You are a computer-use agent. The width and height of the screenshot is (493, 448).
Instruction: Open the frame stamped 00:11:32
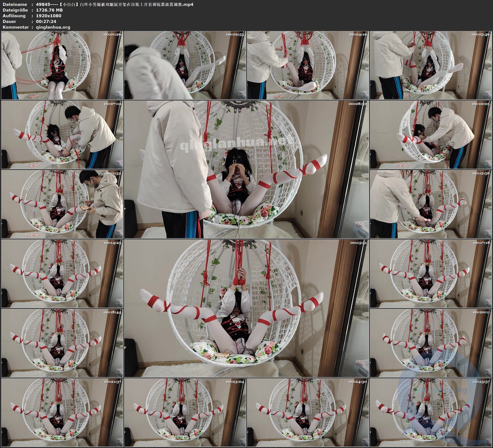pyautogui.click(x=62, y=204)
